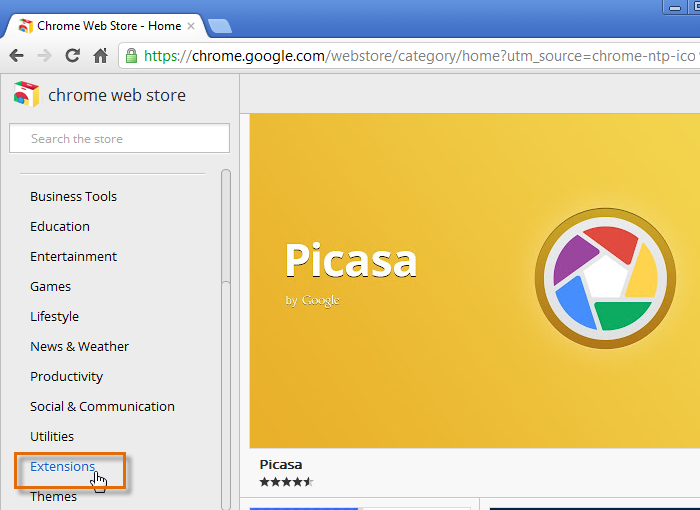Open the Productivity category
This screenshot has height=510, width=700.
tap(67, 377)
